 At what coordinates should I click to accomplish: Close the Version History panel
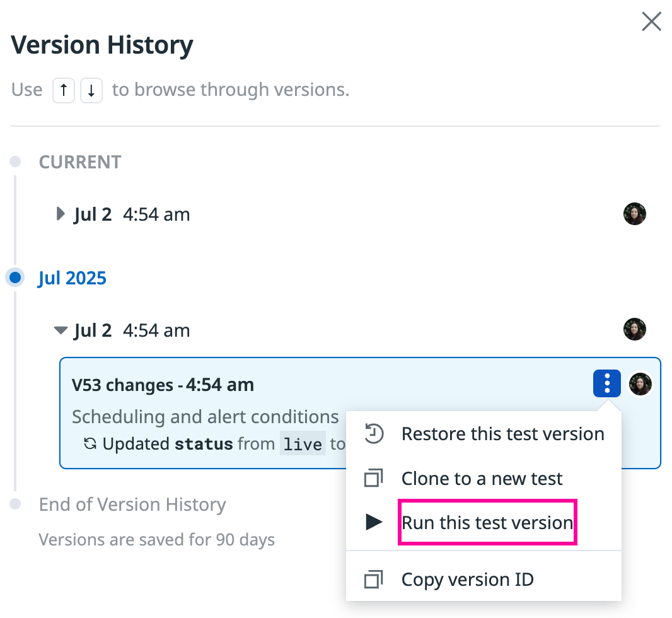click(x=651, y=21)
